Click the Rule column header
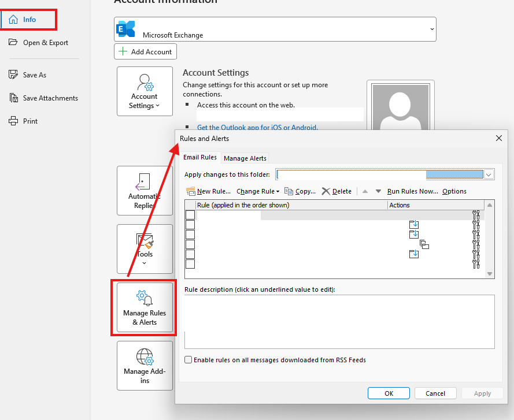Viewport: 514px width, 420px height. (292, 205)
